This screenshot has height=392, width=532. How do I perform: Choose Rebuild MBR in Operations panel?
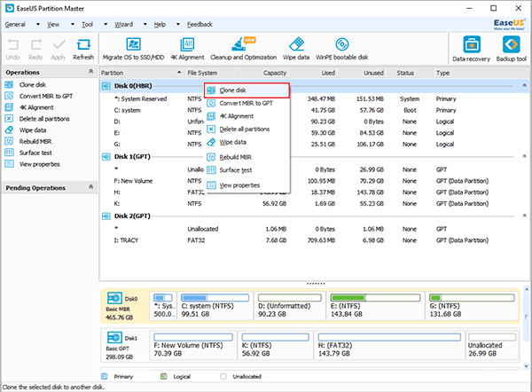tap(35, 142)
